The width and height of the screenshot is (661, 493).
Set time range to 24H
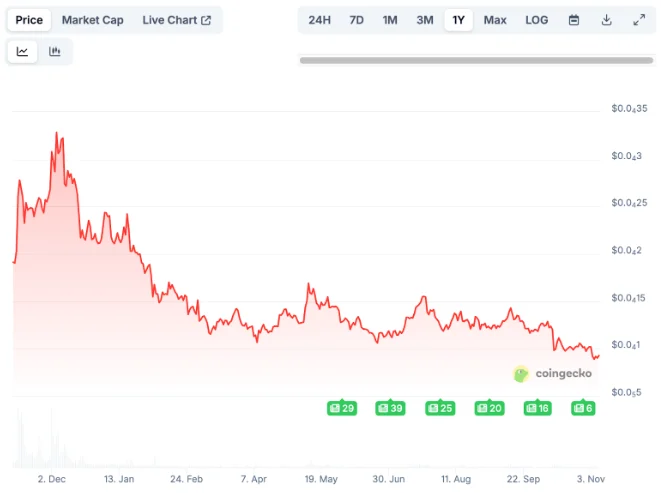(x=320, y=20)
